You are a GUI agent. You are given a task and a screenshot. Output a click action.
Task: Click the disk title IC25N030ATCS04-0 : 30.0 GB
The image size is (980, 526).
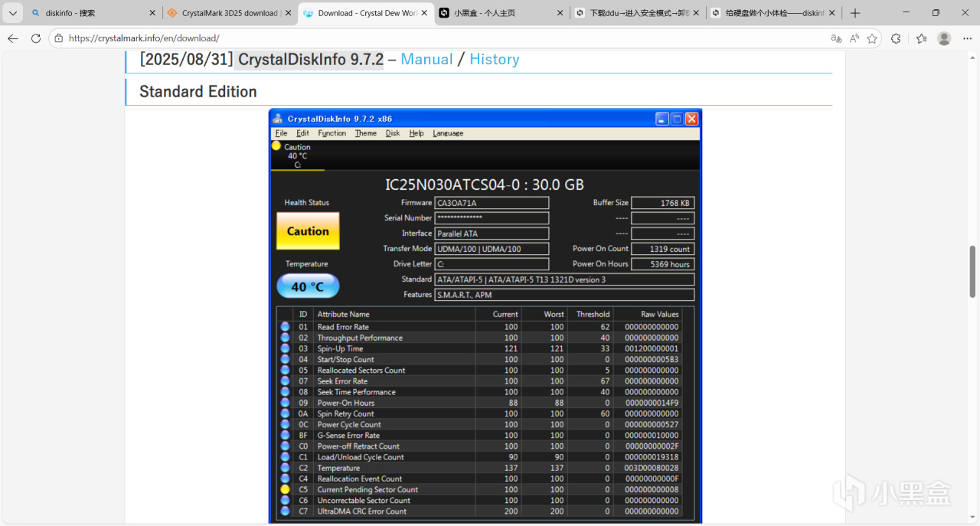[x=485, y=185]
